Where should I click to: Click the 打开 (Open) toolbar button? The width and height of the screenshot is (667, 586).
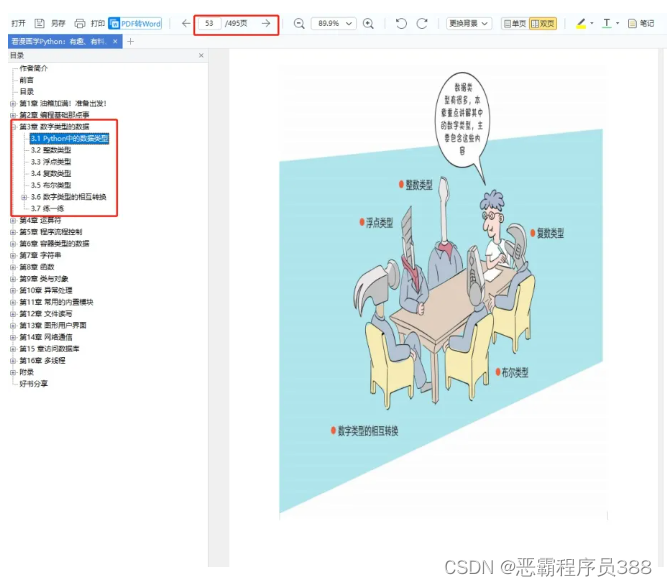[18, 23]
